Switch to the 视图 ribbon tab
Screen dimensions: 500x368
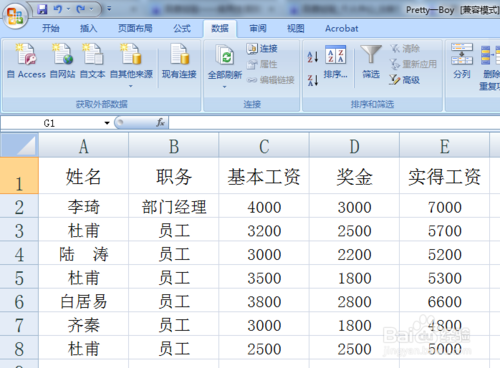(x=296, y=28)
